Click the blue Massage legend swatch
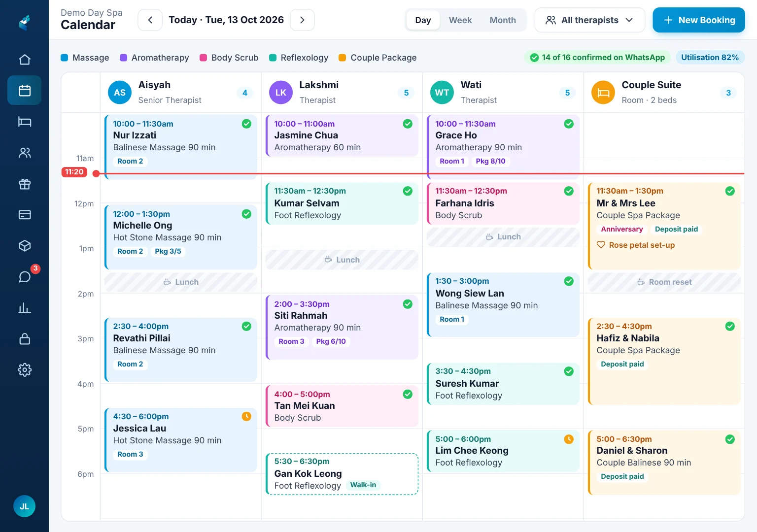This screenshot has height=532, width=757. pos(64,58)
